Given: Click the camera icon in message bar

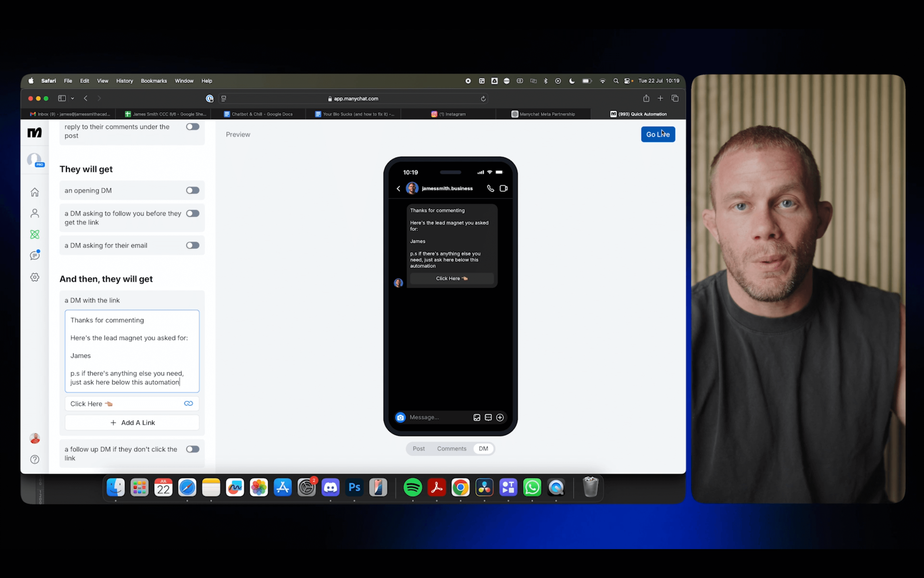Looking at the screenshot, I should [x=400, y=417].
